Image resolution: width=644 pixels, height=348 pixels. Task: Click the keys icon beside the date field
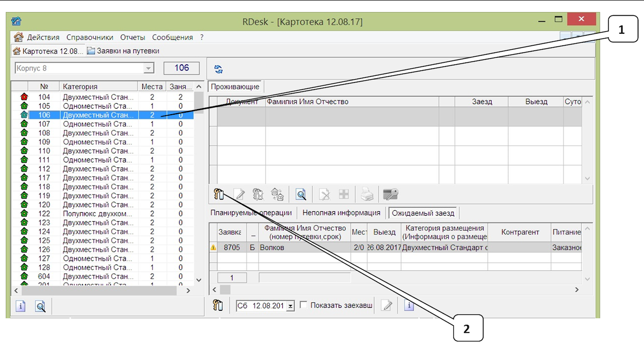pos(218,305)
